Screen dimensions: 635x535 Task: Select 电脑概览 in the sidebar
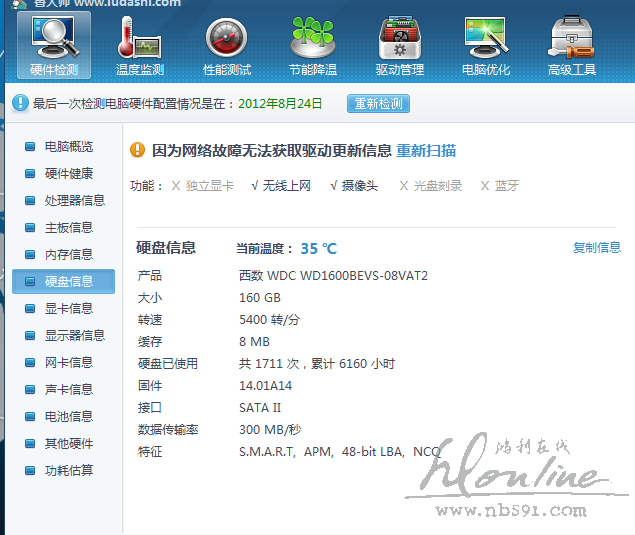(x=68, y=147)
